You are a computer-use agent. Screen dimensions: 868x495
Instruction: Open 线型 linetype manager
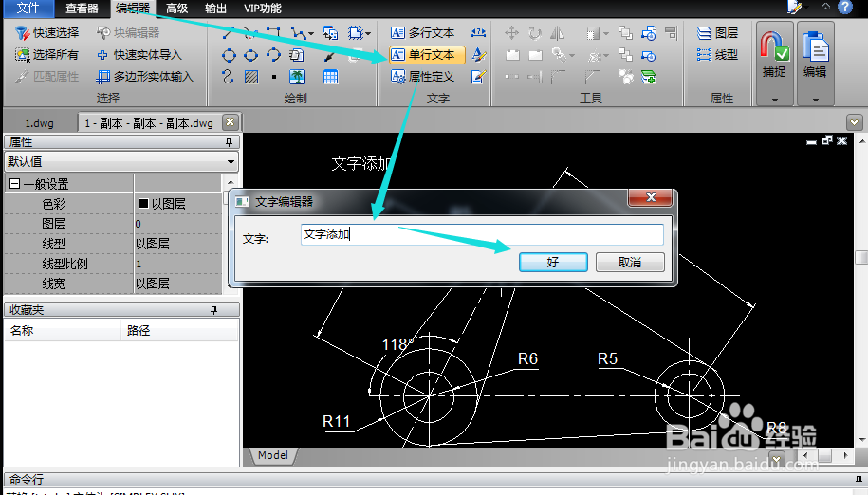[x=717, y=55]
